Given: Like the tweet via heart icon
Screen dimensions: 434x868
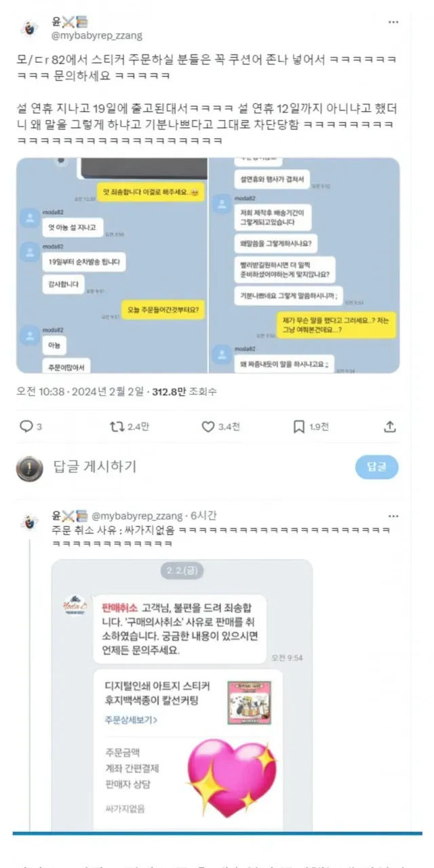Looking at the screenshot, I should click(209, 427).
